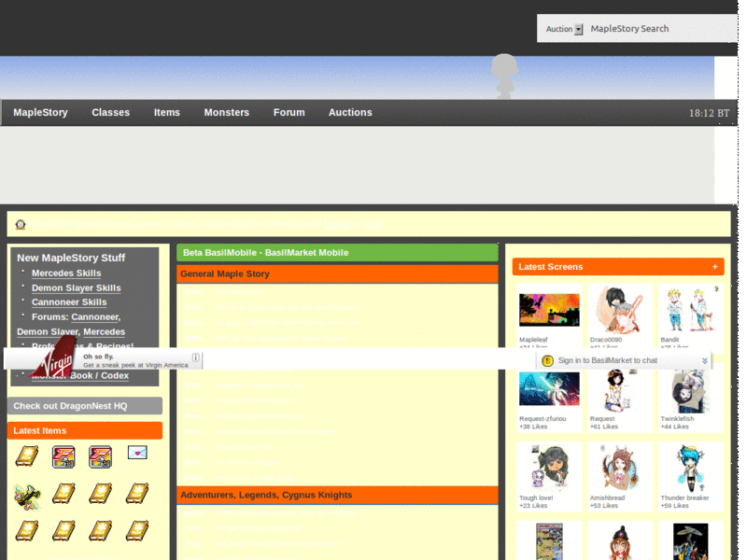Screen dimensions: 747x560
Task: Open thread 'Training is too hard'
Action: (243, 447)
